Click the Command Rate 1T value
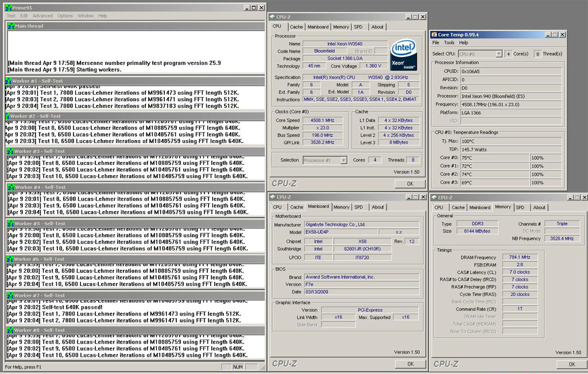This screenshot has width=588, height=374. (x=520, y=309)
